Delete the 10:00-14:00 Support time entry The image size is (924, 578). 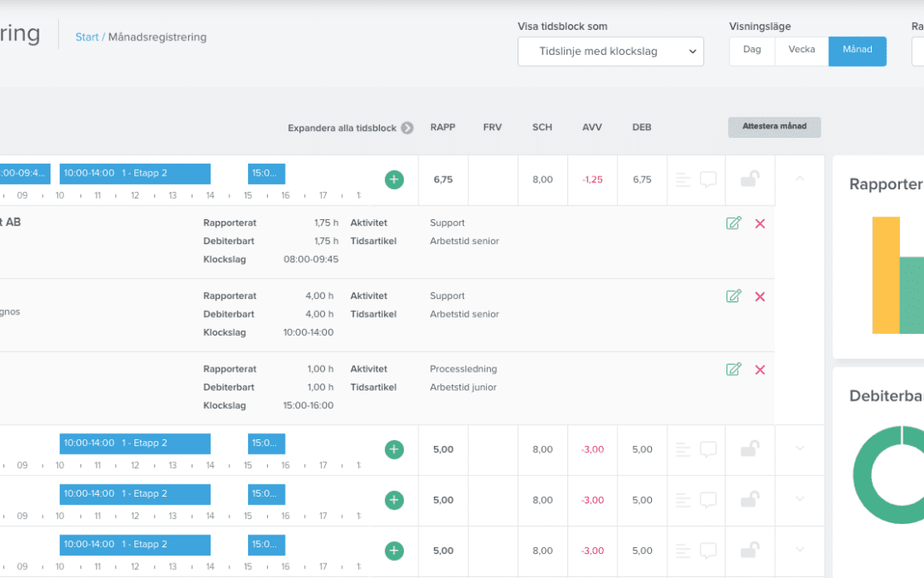tap(760, 296)
